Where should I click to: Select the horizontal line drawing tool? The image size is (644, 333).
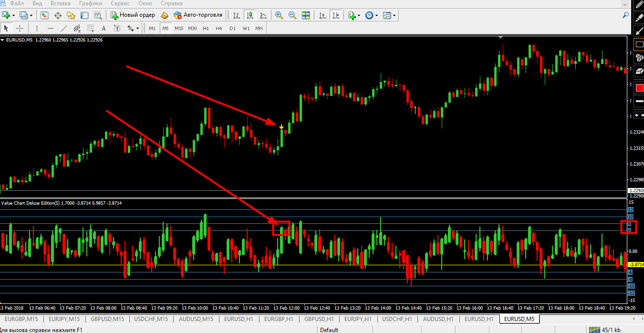point(50,28)
